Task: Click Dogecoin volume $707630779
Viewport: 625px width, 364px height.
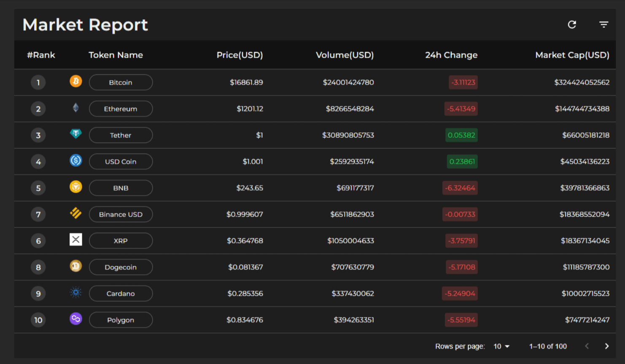Action: [x=353, y=267]
